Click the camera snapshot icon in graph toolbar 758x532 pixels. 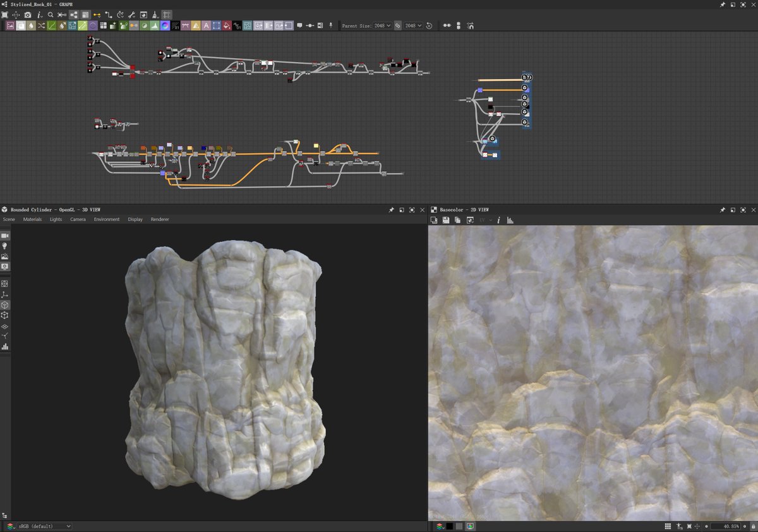coord(28,15)
